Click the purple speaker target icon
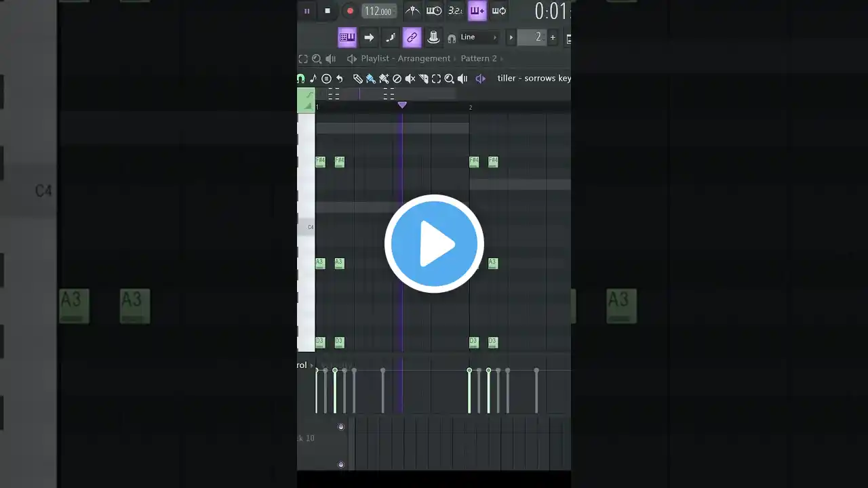The height and width of the screenshot is (488, 868). click(x=480, y=79)
